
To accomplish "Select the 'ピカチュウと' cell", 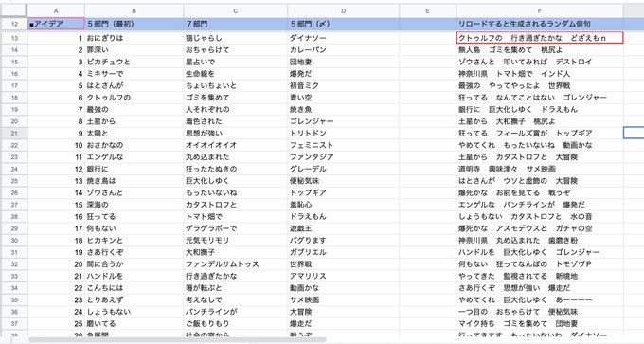I will point(134,62).
